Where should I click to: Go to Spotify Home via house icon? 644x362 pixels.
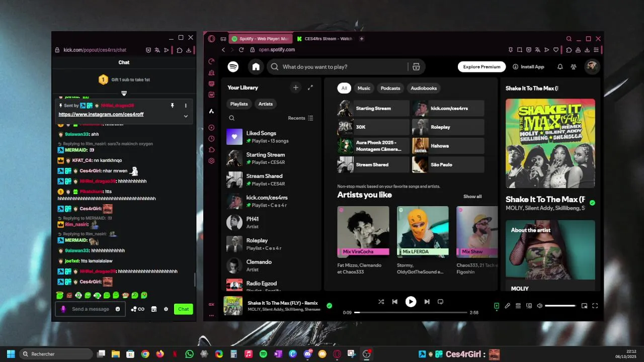(x=256, y=66)
